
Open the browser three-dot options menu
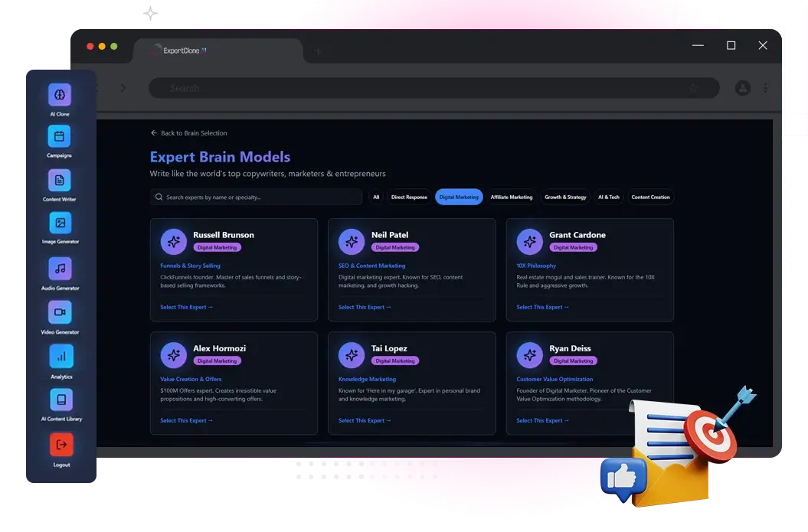tap(765, 88)
